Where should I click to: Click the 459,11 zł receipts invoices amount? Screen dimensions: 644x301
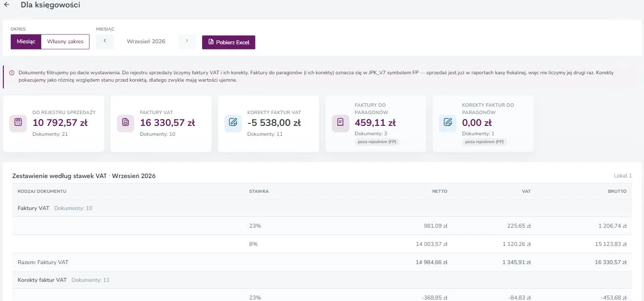point(375,123)
